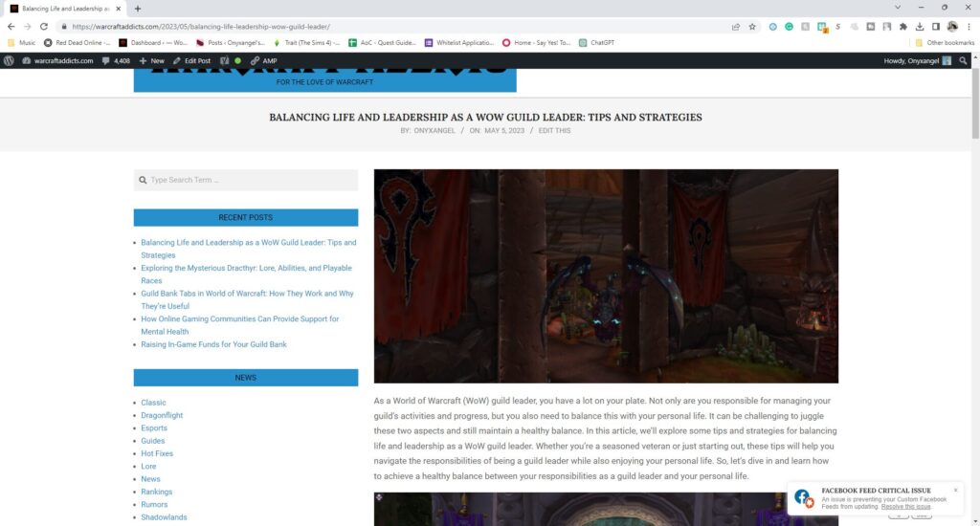
Task: Open the Rankings news category
Action: pos(156,492)
